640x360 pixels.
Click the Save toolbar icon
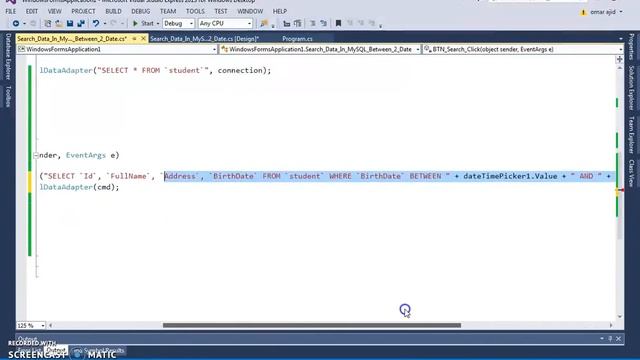coord(70,24)
